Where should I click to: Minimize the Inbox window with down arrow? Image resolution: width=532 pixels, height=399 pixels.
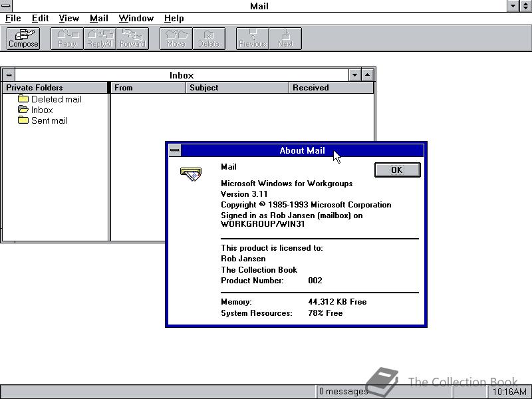354,75
